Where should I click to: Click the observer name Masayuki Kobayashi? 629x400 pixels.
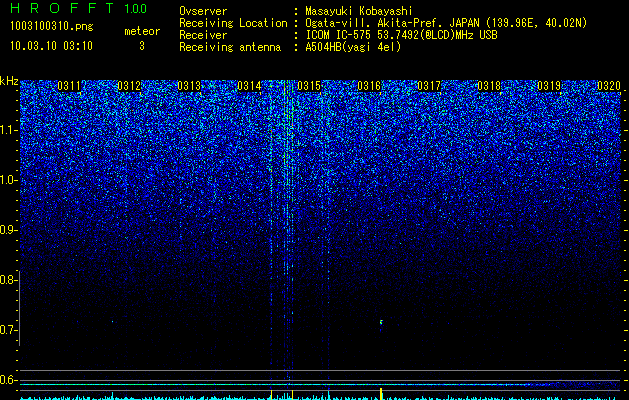coord(359,11)
